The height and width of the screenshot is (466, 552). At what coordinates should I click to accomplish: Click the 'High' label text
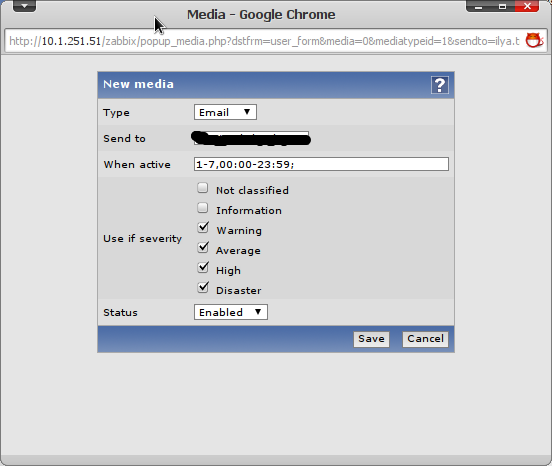228,271
